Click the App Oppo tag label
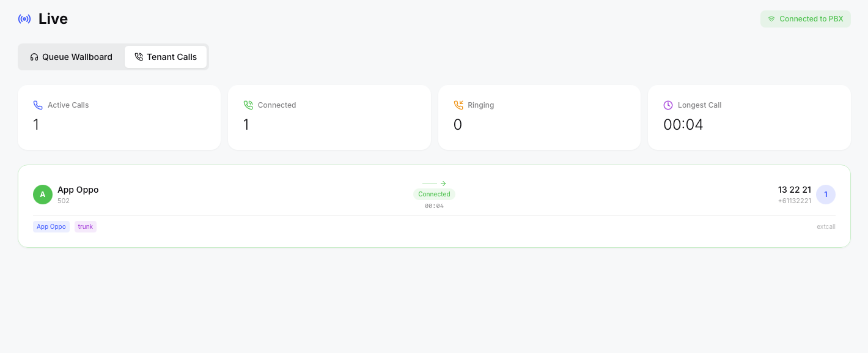868x353 pixels. 51,226
